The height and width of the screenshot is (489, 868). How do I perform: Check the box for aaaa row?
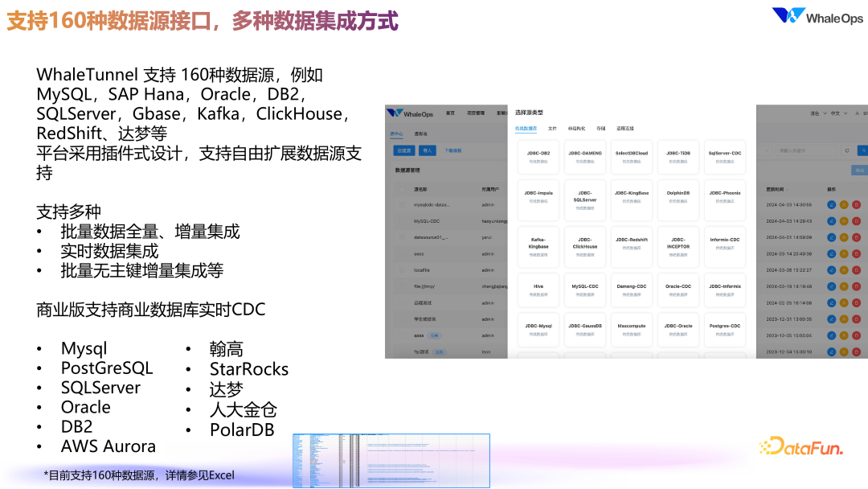pos(402,335)
